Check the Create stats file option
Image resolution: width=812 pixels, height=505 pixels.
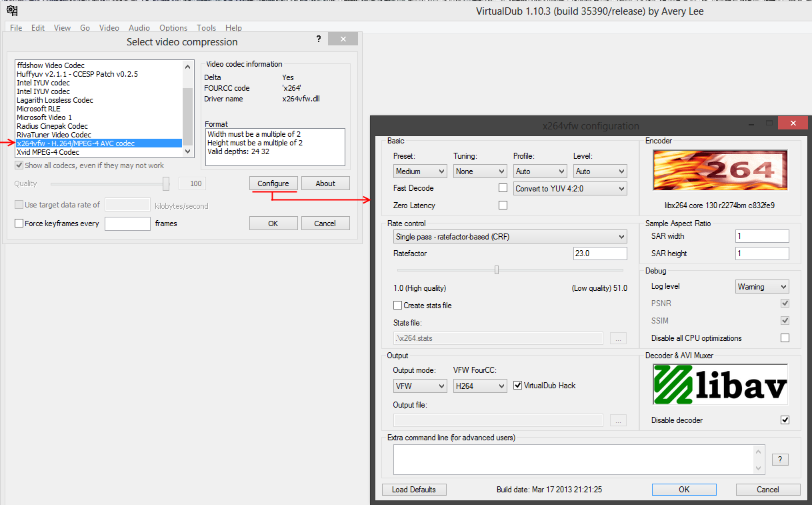coord(398,306)
